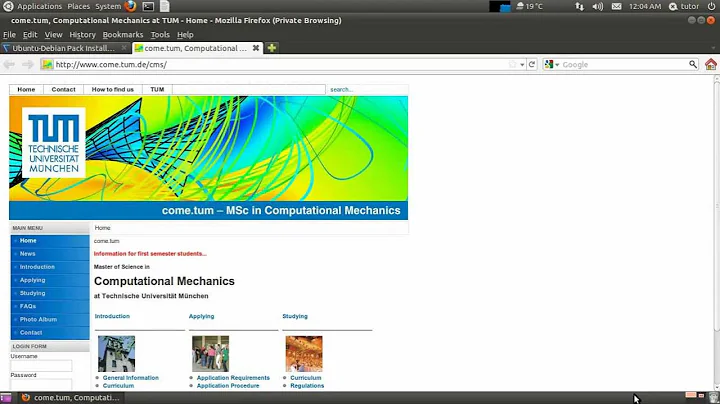Screen dimensions: 720x404
Task: Click the Introduction building thumbnail
Action: point(117,354)
